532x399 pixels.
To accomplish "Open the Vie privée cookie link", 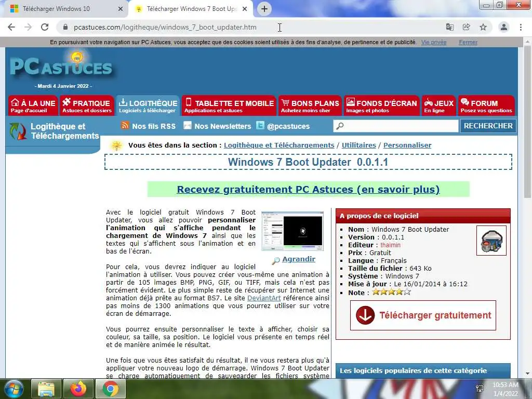I will tap(434, 43).
